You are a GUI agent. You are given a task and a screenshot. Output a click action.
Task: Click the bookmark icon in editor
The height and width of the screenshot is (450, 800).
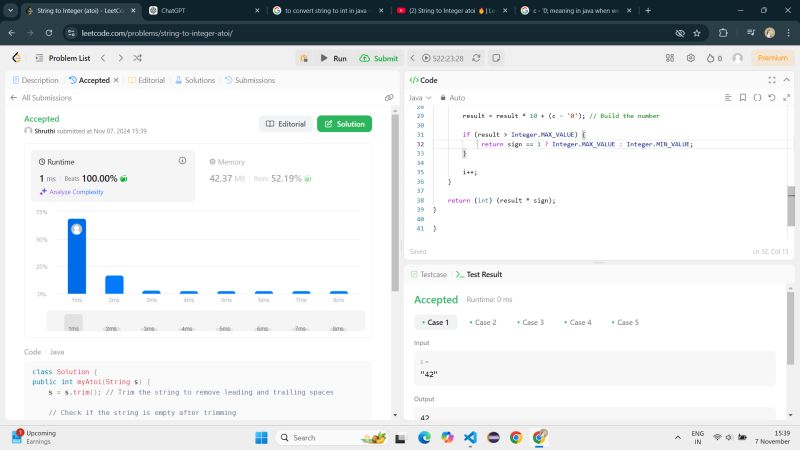click(743, 97)
